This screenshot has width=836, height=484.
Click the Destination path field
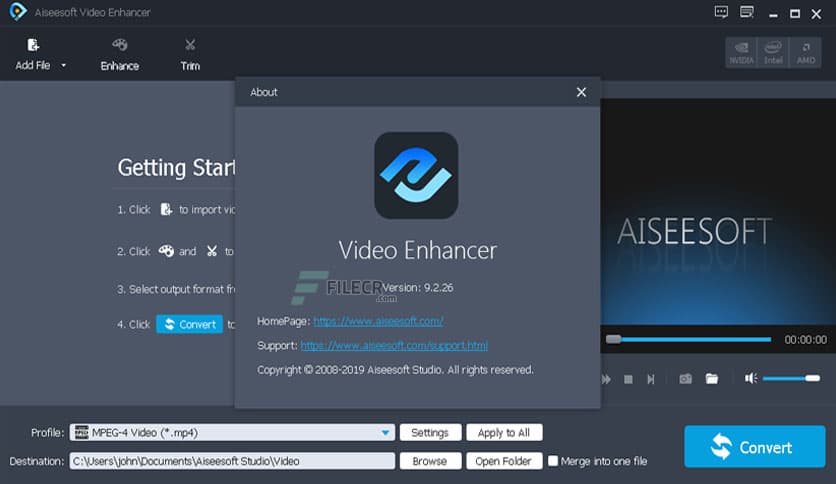tap(232, 461)
